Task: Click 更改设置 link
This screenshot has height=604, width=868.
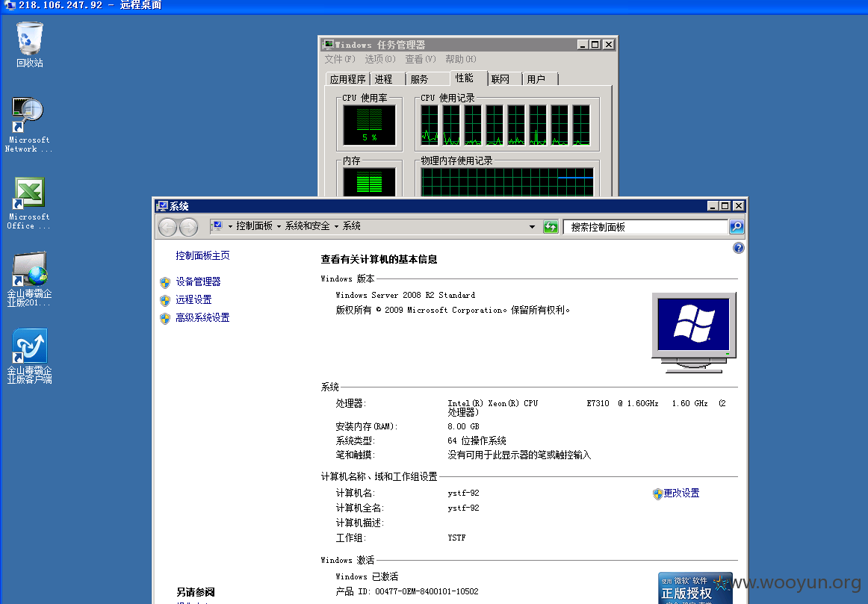Action: pyautogui.click(x=681, y=493)
